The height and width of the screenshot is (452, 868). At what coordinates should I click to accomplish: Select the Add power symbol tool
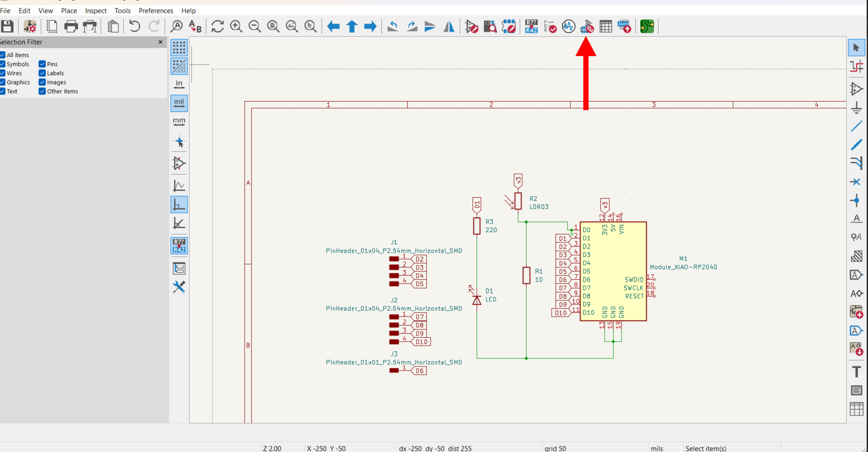(856, 108)
